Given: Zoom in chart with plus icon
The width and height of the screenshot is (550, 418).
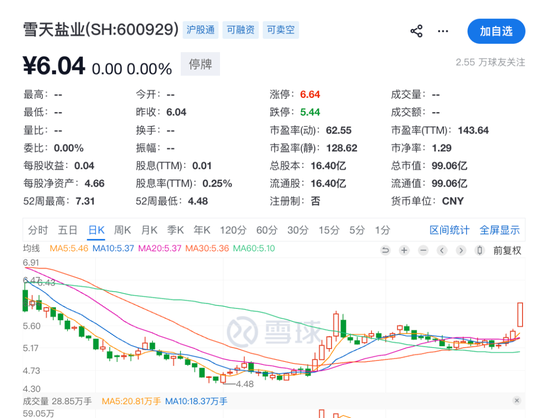Looking at the screenshot, I should [404, 250].
